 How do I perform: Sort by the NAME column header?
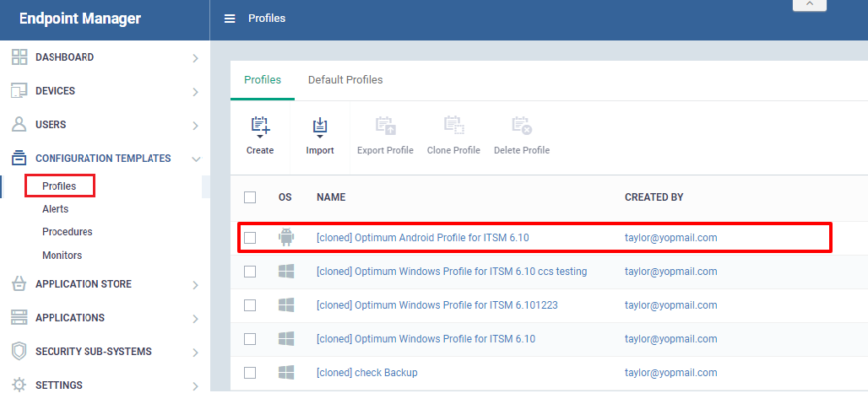tap(331, 197)
